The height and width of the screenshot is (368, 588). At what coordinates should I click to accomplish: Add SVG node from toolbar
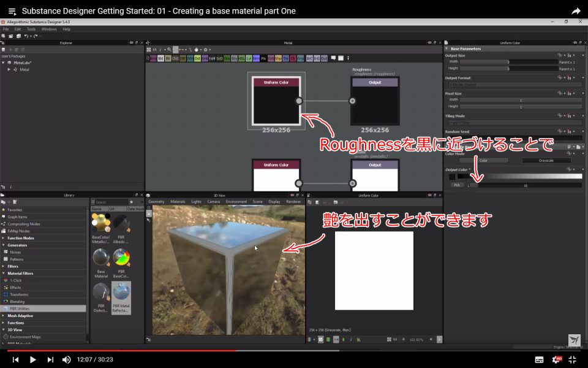[271, 58]
